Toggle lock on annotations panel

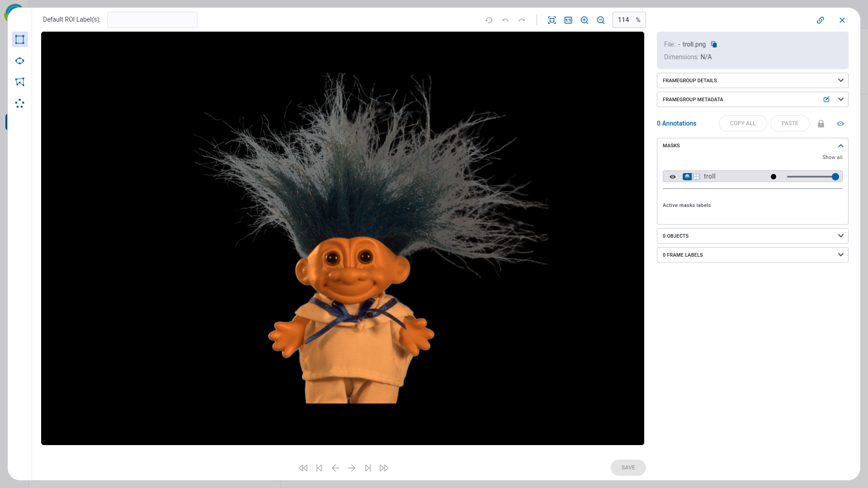tap(821, 123)
